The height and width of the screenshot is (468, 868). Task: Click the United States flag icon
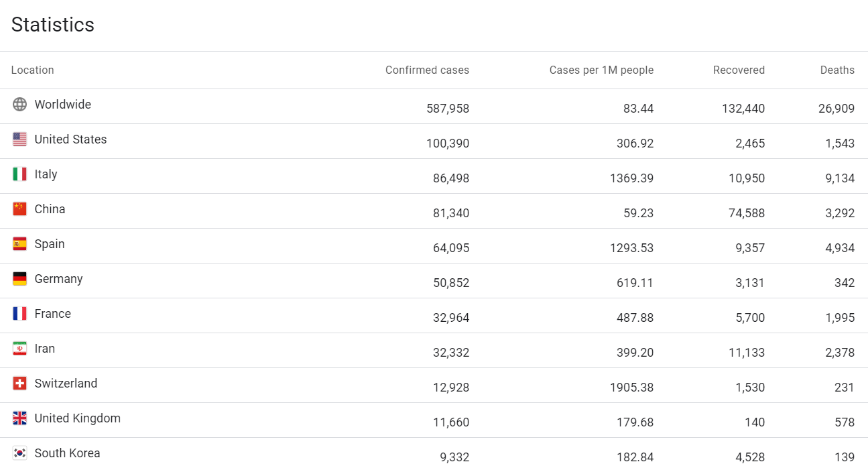coord(20,139)
